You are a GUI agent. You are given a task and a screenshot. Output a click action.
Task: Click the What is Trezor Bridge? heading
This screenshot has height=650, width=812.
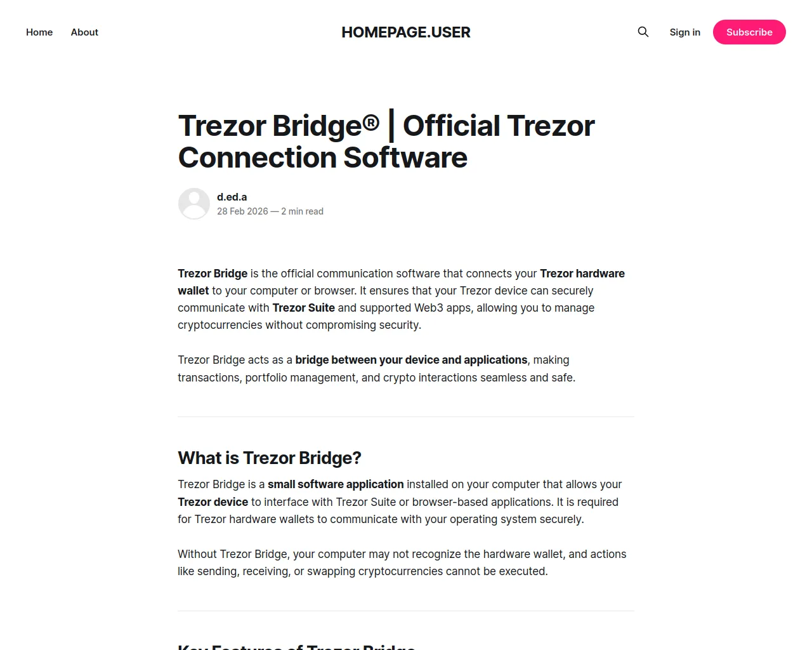pyautogui.click(x=270, y=458)
